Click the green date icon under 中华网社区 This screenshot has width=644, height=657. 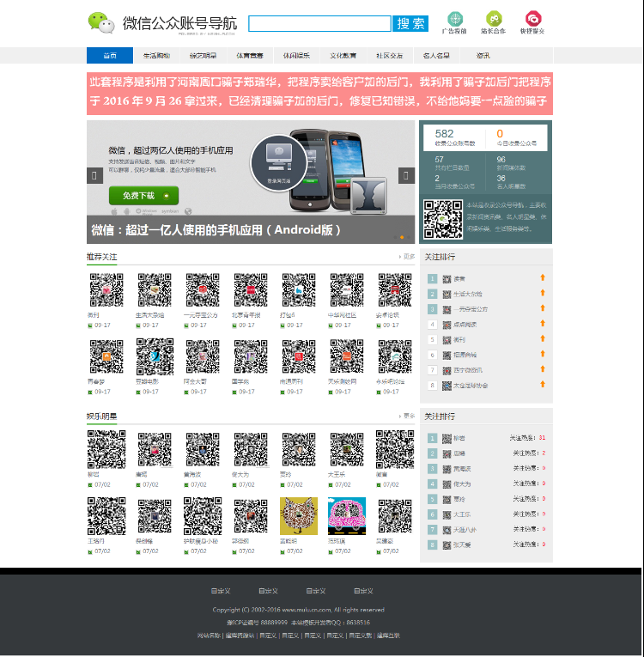[331, 325]
